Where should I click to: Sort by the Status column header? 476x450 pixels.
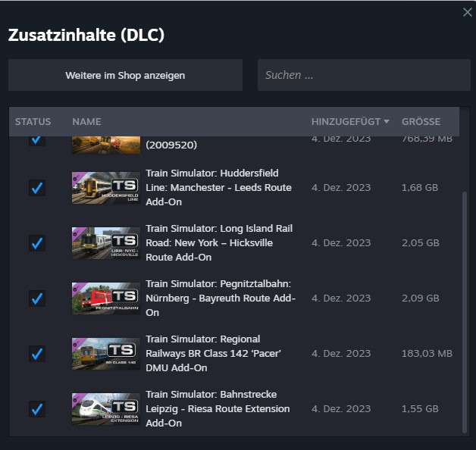(x=33, y=122)
